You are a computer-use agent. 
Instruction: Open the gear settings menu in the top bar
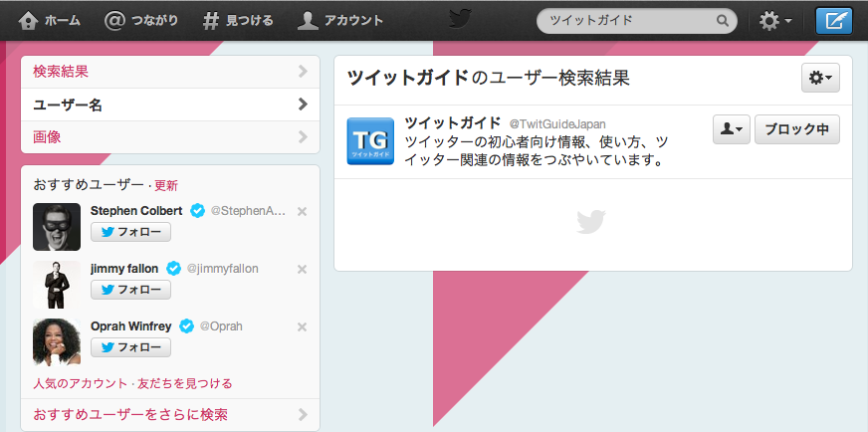(775, 21)
